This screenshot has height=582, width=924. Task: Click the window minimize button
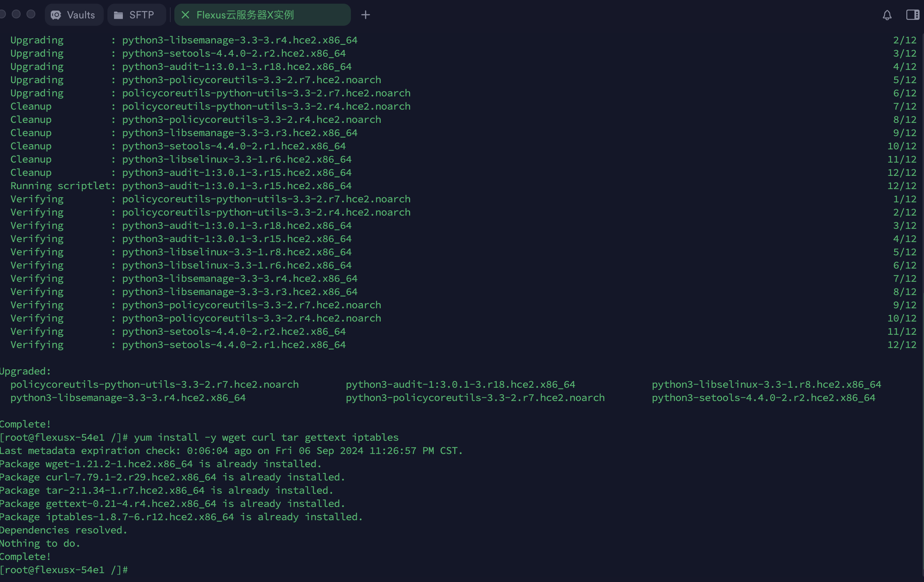click(16, 14)
